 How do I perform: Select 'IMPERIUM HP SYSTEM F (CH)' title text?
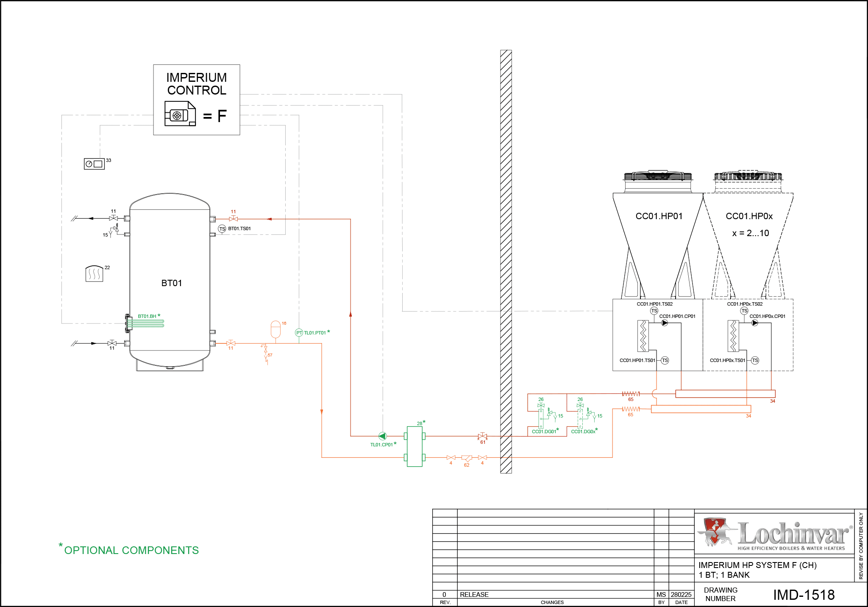pyautogui.click(x=757, y=565)
